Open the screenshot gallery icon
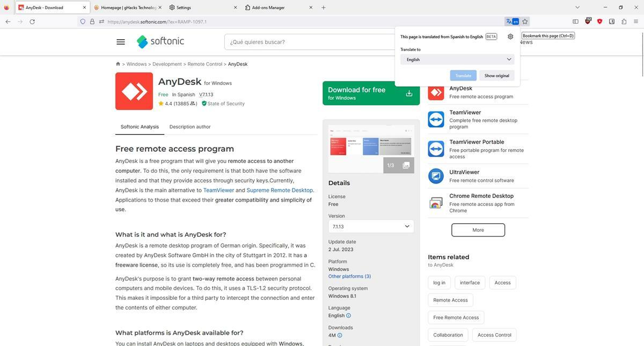This screenshot has height=346, width=644. (x=406, y=165)
